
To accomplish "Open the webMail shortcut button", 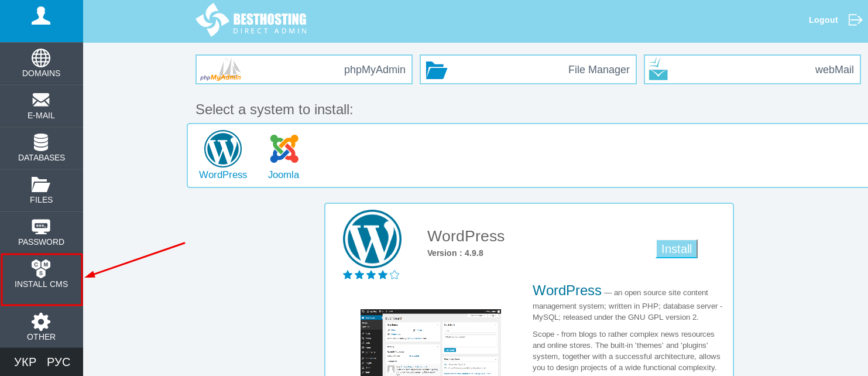I will coord(752,70).
